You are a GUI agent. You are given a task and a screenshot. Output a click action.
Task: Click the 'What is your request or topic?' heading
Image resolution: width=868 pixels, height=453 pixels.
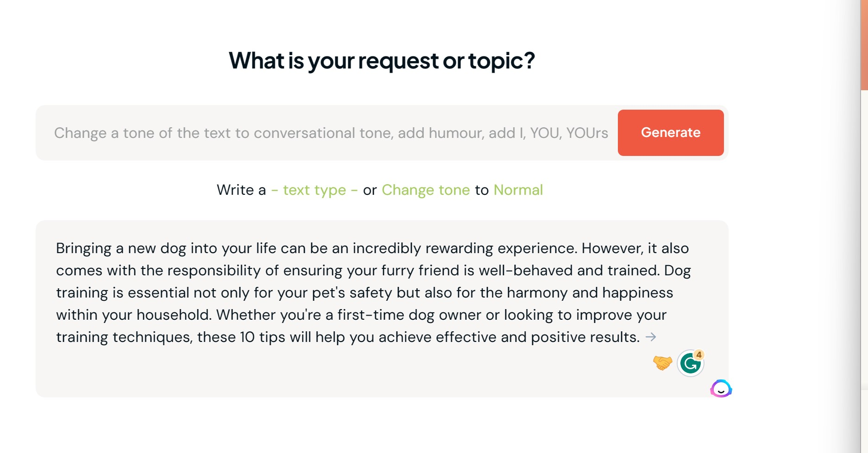coord(382,61)
